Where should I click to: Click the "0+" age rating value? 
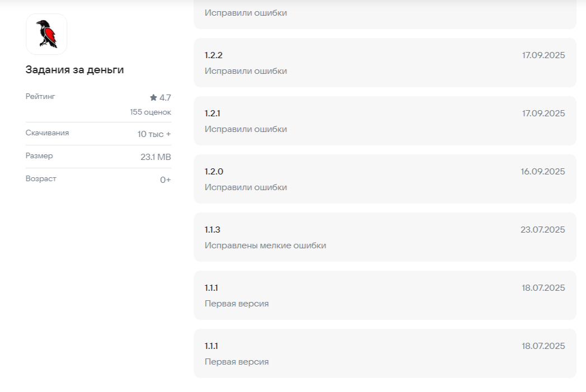165,180
